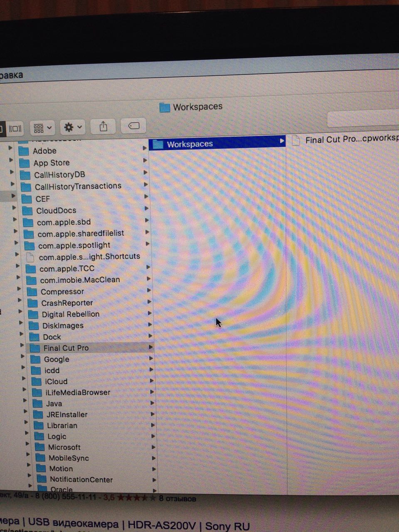Select the Java folder name
Screen dimensions: 399x532
click(x=54, y=404)
